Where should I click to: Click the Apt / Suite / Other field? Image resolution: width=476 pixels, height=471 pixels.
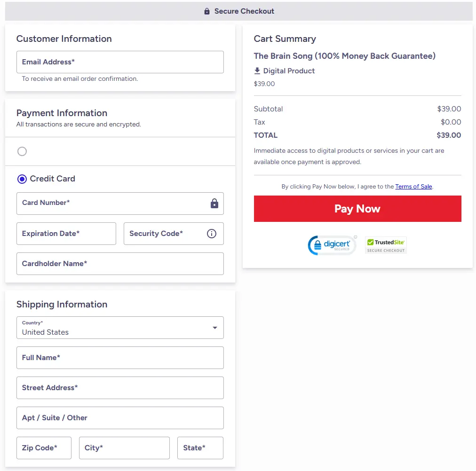120,418
